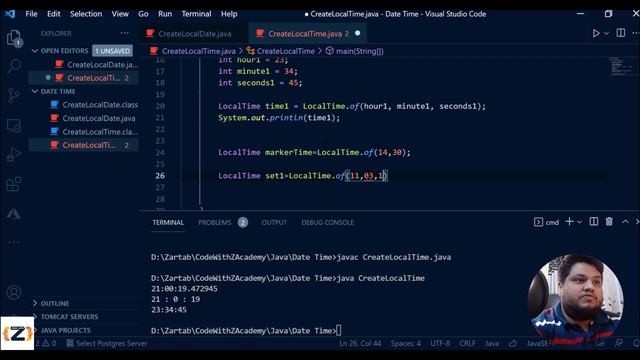
Task: Open CreateLocalTime.java in DATE TIME folder
Action: coord(84,145)
